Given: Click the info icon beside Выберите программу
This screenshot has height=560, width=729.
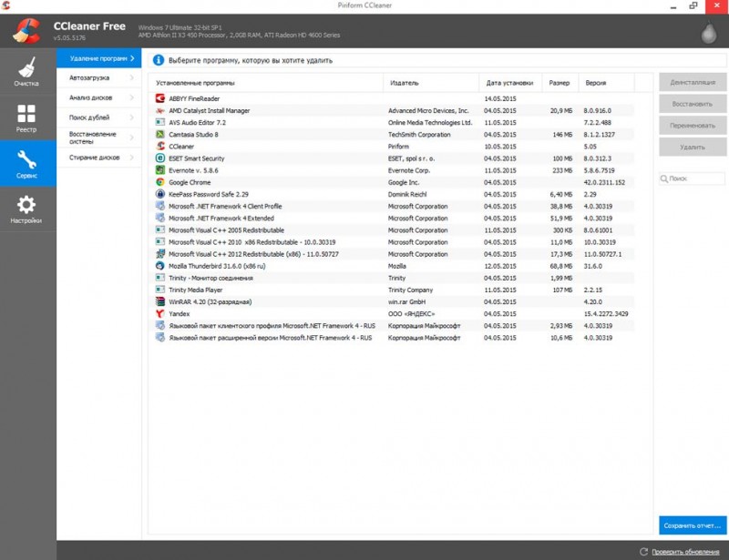Looking at the screenshot, I should (159, 60).
